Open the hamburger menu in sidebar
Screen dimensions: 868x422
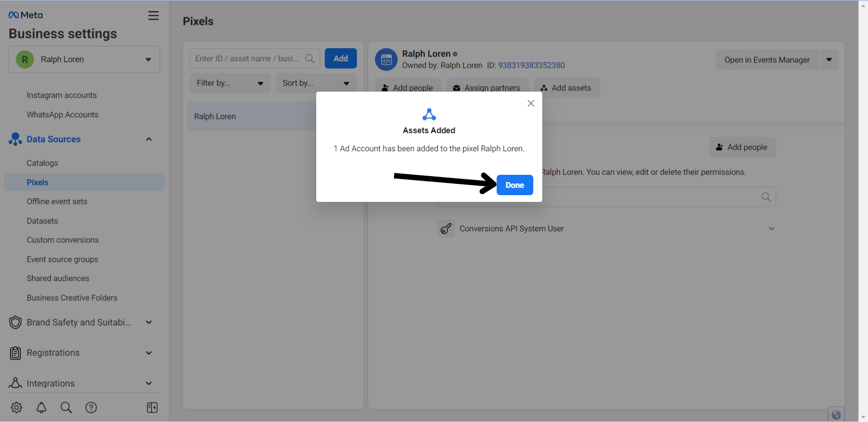point(153,15)
